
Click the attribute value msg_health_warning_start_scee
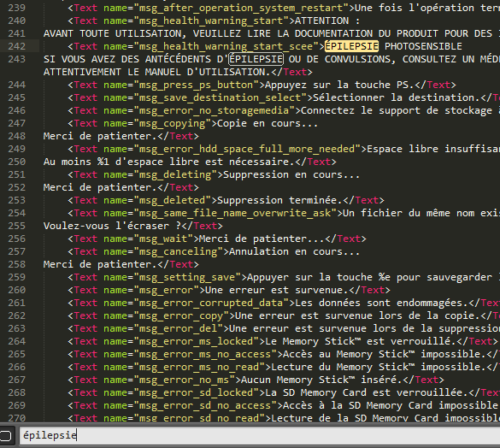(x=226, y=46)
